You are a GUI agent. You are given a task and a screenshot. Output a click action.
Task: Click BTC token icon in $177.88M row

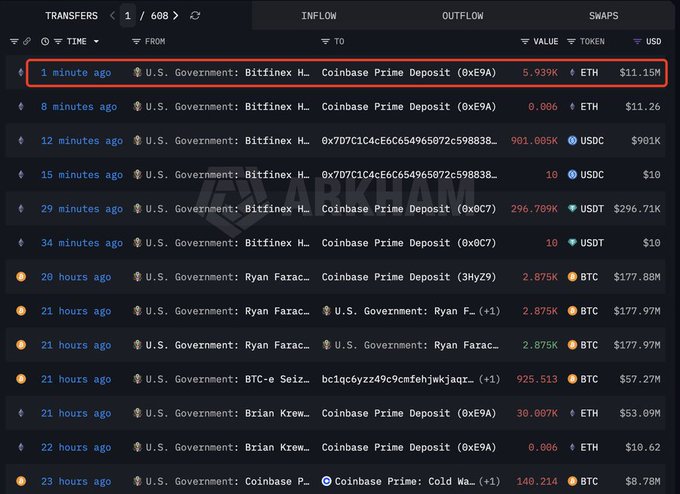click(572, 277)
